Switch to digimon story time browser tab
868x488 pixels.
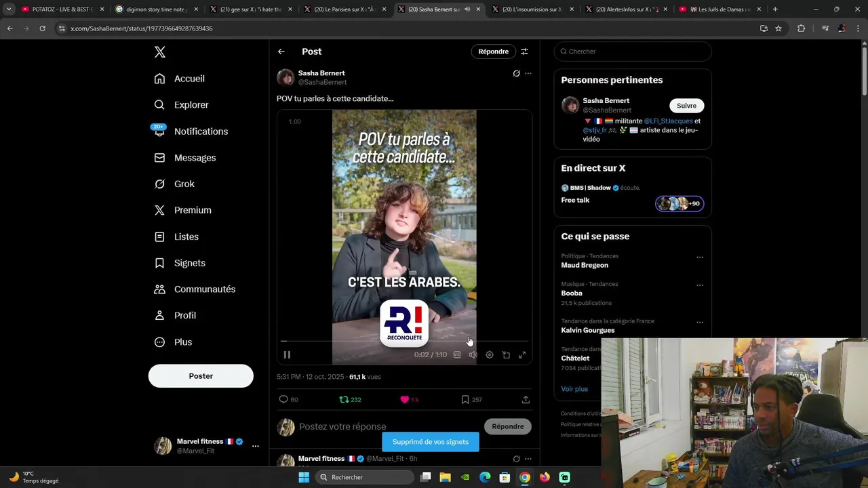point(157,9)
